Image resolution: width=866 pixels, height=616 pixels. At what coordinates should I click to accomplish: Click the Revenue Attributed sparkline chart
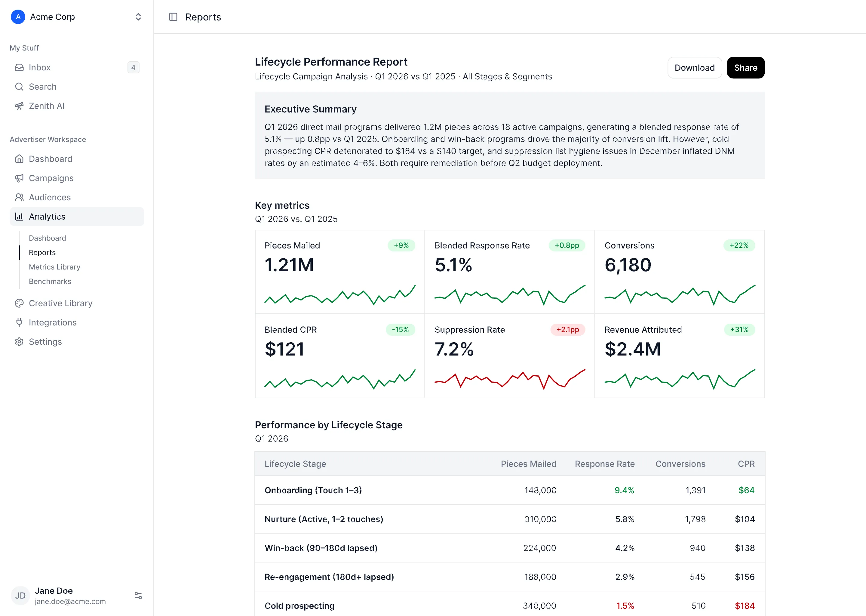click(x=680, y=379)
